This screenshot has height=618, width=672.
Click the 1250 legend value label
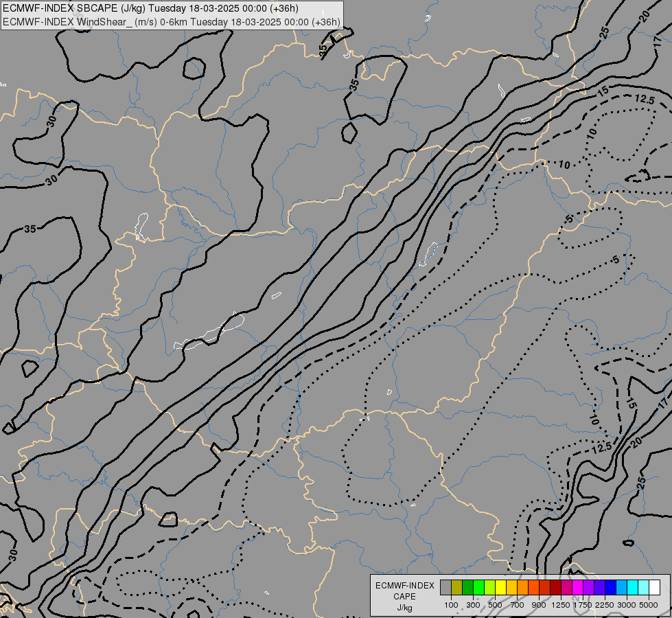[561, 605]
